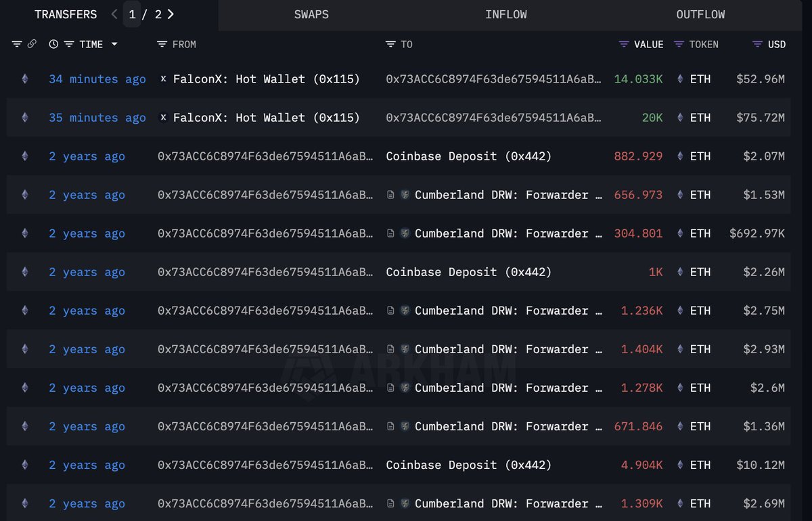Screen dimensions: 812x521
Task: Click contract document icon in 656.973 row
Action: [390, 195]
